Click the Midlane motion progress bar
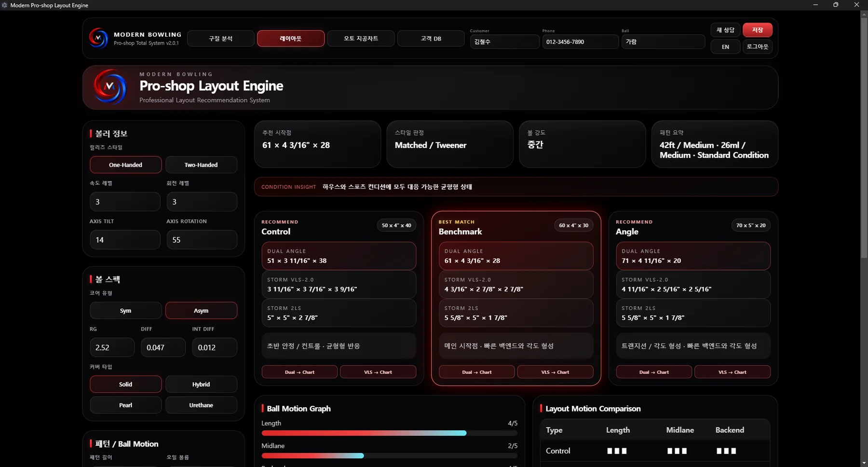The width and height of the screenshot is (868, 467). tap(390, 456)
